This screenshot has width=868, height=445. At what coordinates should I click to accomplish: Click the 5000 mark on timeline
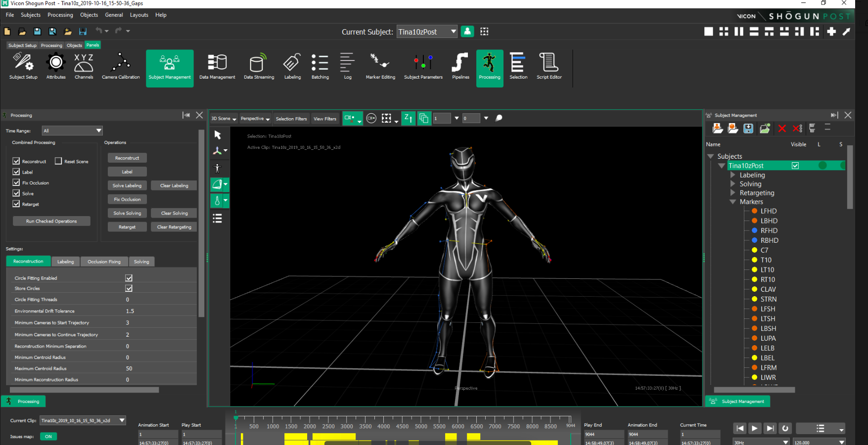421,426
